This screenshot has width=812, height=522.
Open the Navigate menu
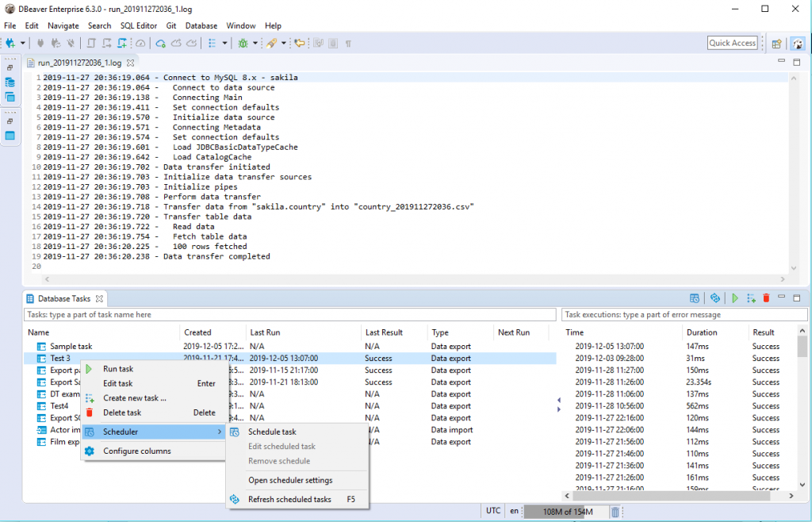(63, 25)
